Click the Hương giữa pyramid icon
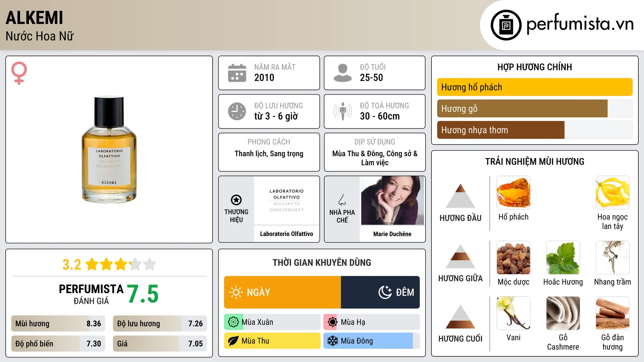This screenshot has height=362, width=644. point(460,256)
